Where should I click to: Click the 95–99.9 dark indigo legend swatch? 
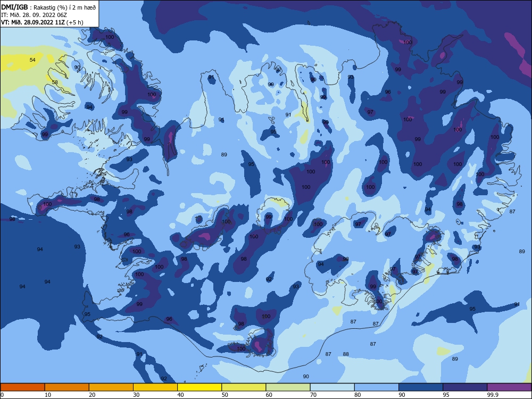tap(465, 387)
